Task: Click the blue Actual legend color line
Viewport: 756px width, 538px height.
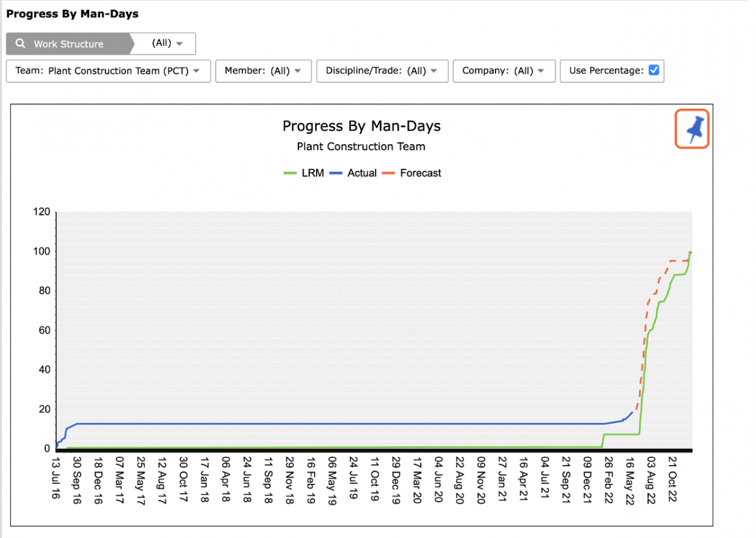Action: click(335, 173)
